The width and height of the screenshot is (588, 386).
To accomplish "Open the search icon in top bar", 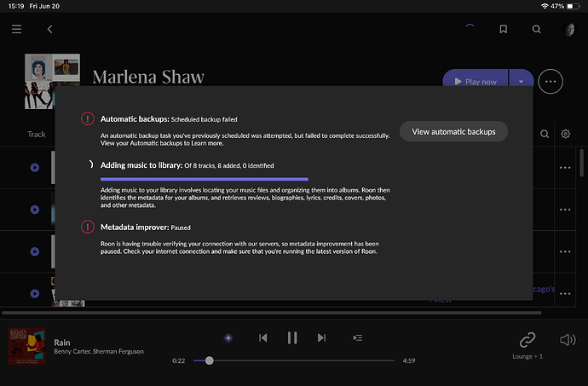I will pyautogui.click(x=537, y=29).
